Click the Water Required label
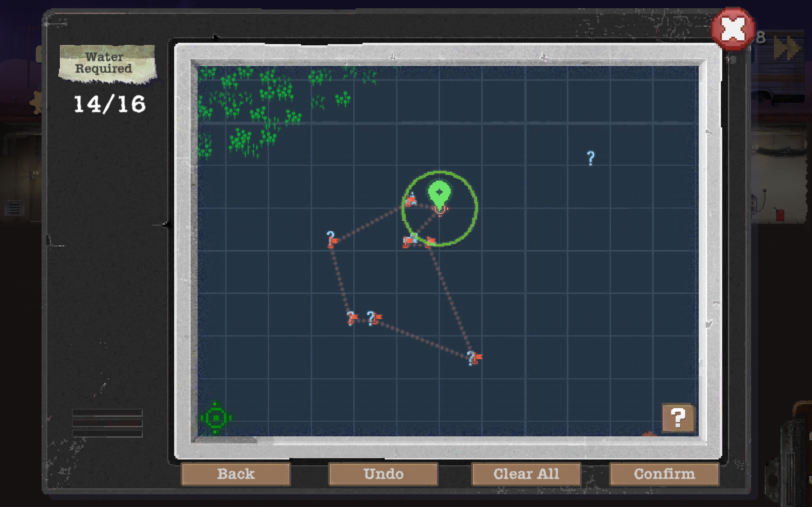The image size is (812, 507). coord(104,63)
